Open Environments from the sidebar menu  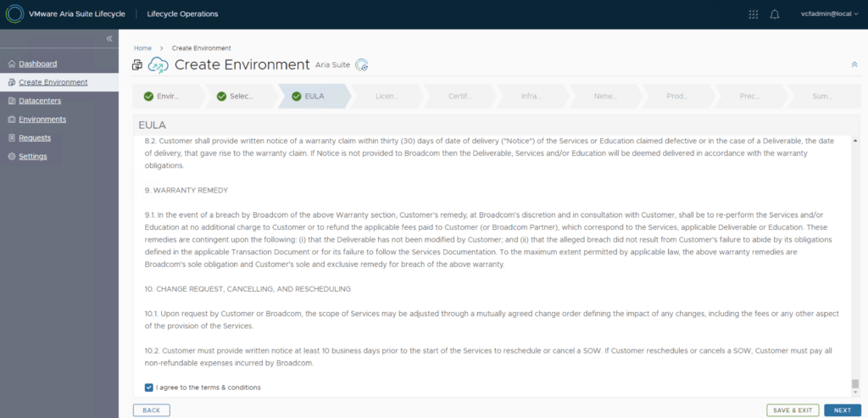tap(42, 120)
